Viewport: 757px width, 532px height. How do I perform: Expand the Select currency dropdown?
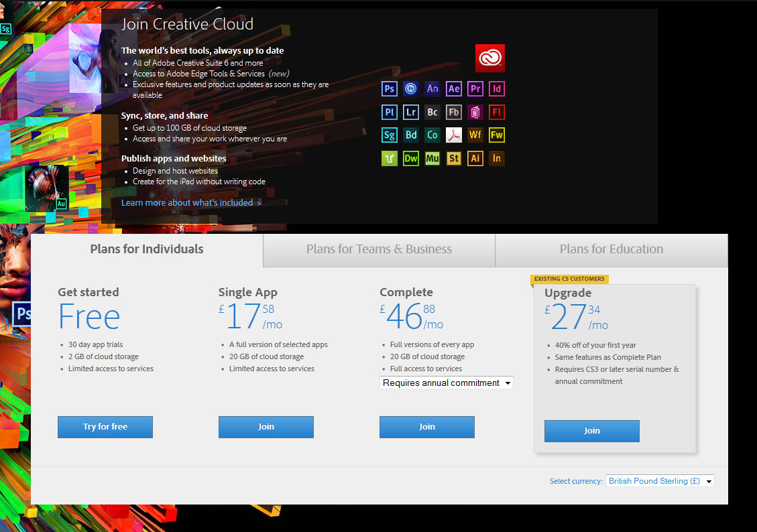tap(660, 481)
